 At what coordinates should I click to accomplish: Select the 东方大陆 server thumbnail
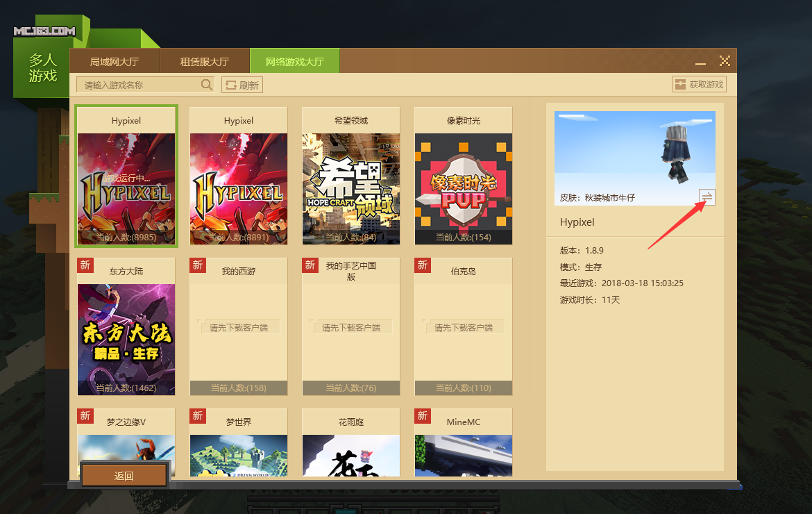(126, 333)
